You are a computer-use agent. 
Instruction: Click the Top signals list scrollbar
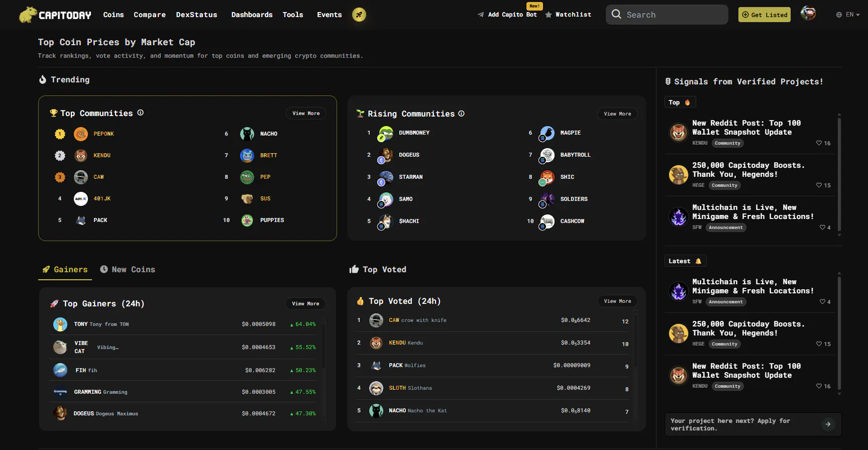(839, 175)
